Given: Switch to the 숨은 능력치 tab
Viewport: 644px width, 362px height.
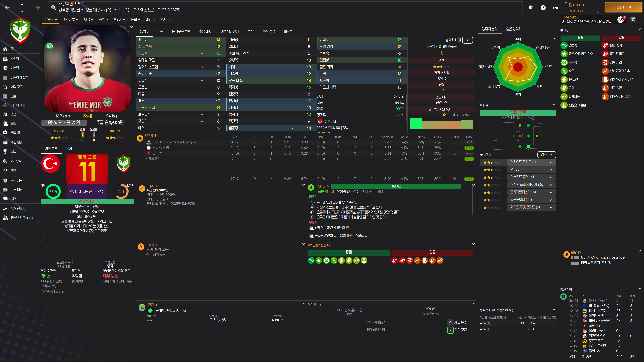Looking at the screenshot, I should pos(514,29).
